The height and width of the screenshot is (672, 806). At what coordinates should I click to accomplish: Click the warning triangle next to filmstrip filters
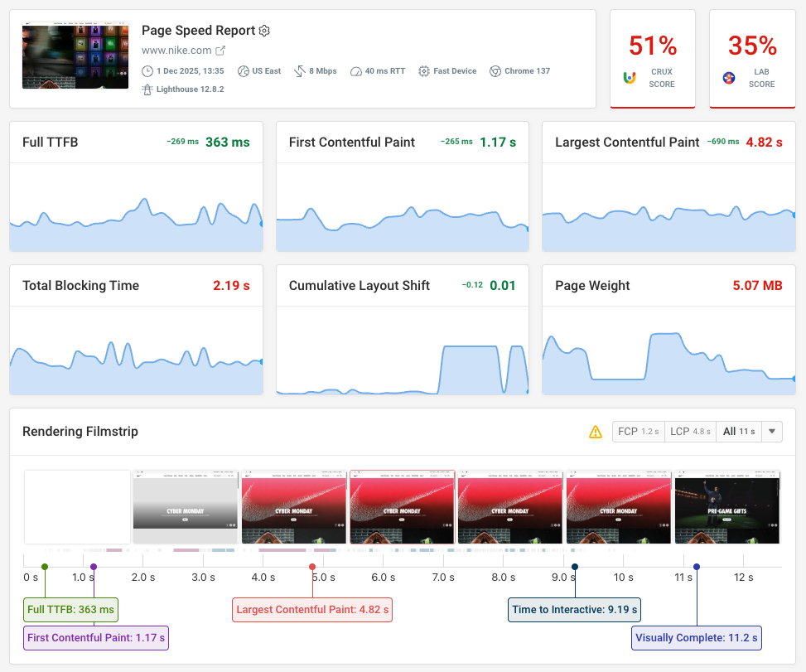[x=596, y=432]
